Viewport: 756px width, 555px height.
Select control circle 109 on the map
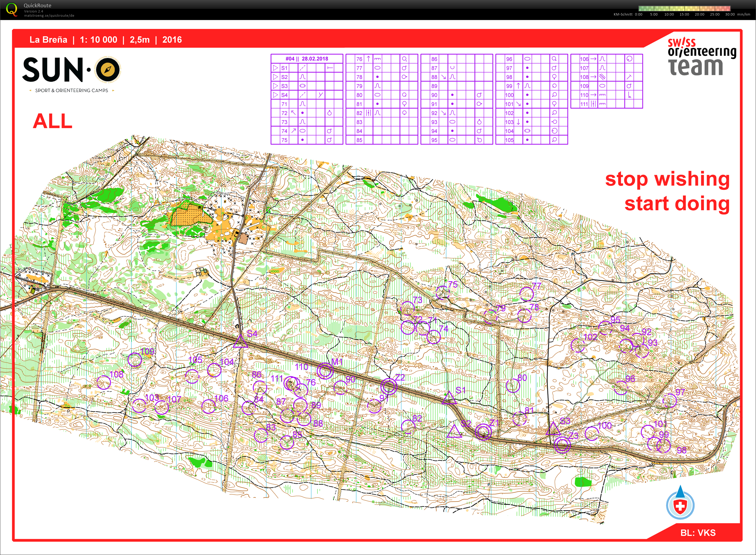tap(135, 360)
